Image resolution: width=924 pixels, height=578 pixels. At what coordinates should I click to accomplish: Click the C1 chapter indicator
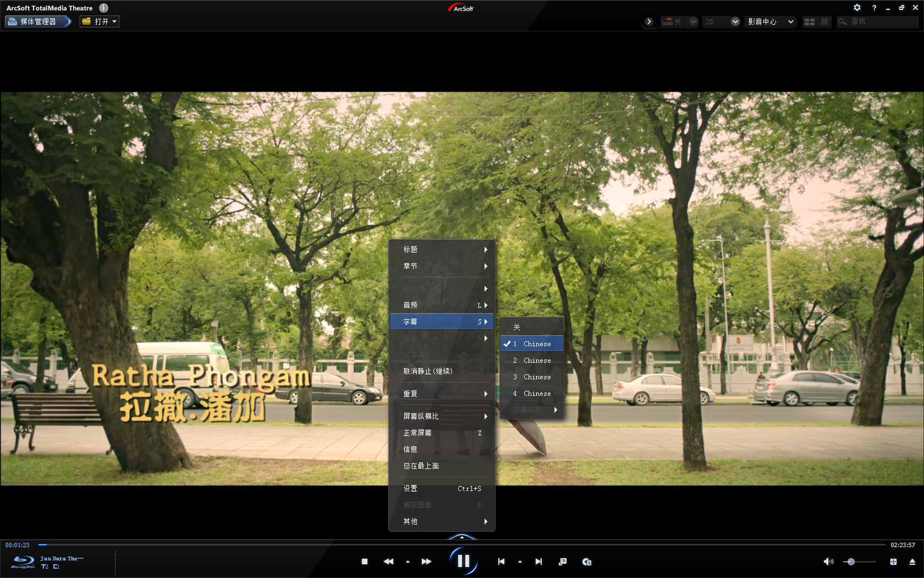point(56,566)
